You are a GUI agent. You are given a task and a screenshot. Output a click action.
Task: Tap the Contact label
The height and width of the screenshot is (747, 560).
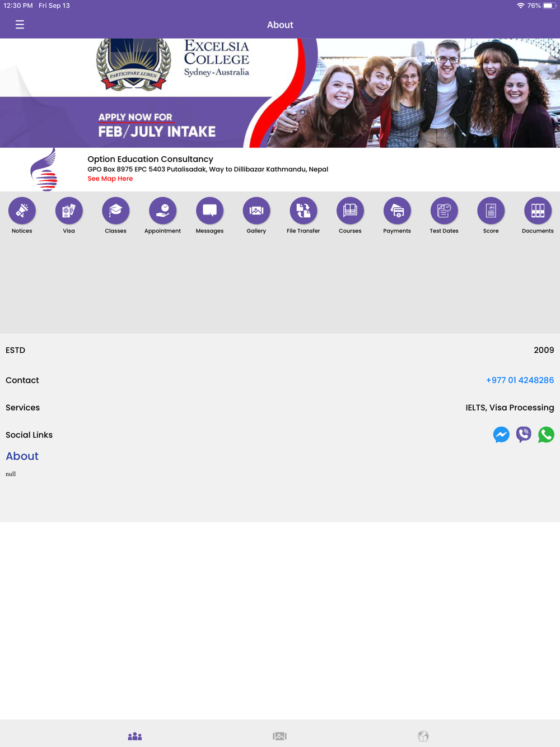(22, 380)
